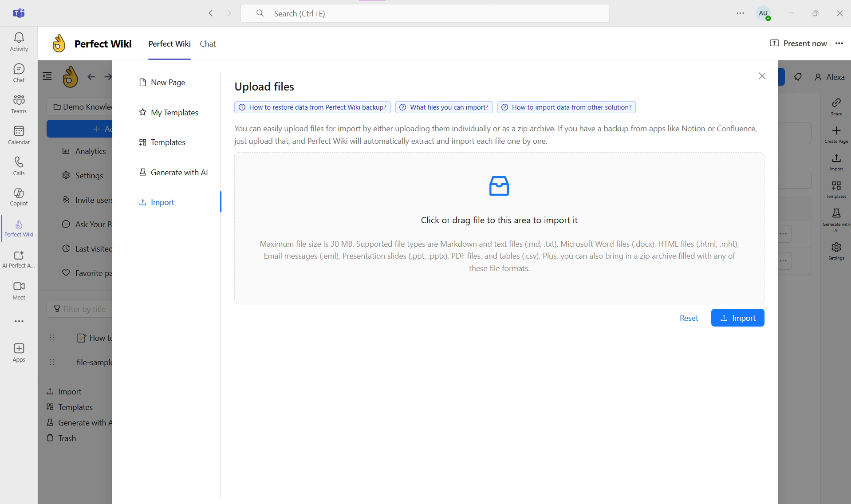
Task: Open help link How to import data from other solution
Action: pos(566,107)
